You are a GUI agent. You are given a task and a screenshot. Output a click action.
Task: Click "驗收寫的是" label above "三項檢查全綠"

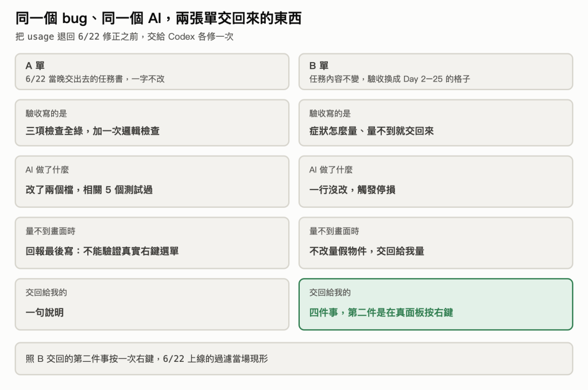tap(46, 113)
